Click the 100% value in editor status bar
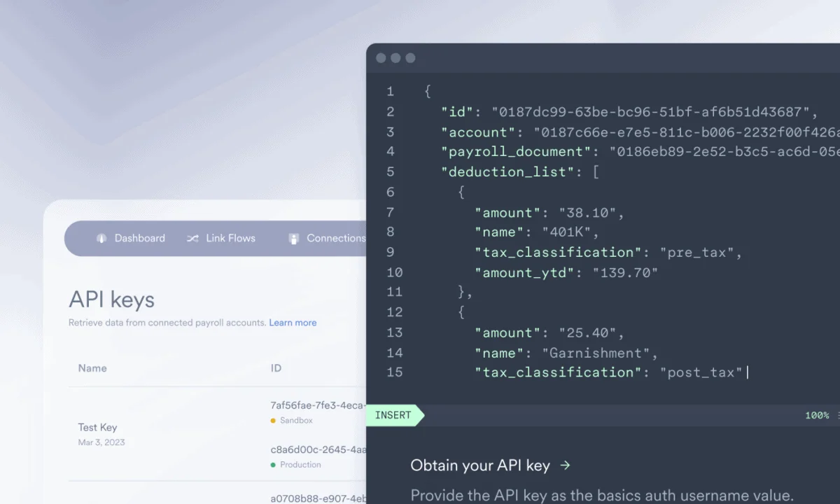The width and height of the screenshot is (840, 504). [x=817, y=415]
